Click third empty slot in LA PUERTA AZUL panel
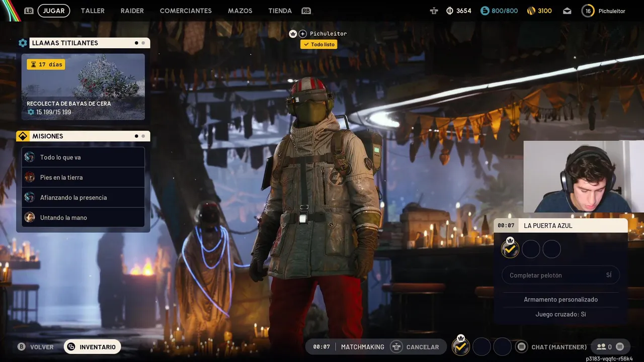 click(x=551, y=249)
